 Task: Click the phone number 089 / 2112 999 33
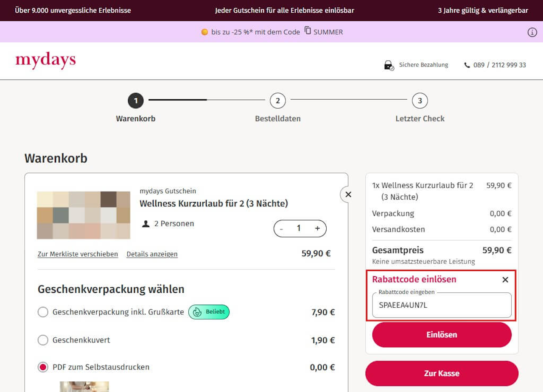point(500,65)
